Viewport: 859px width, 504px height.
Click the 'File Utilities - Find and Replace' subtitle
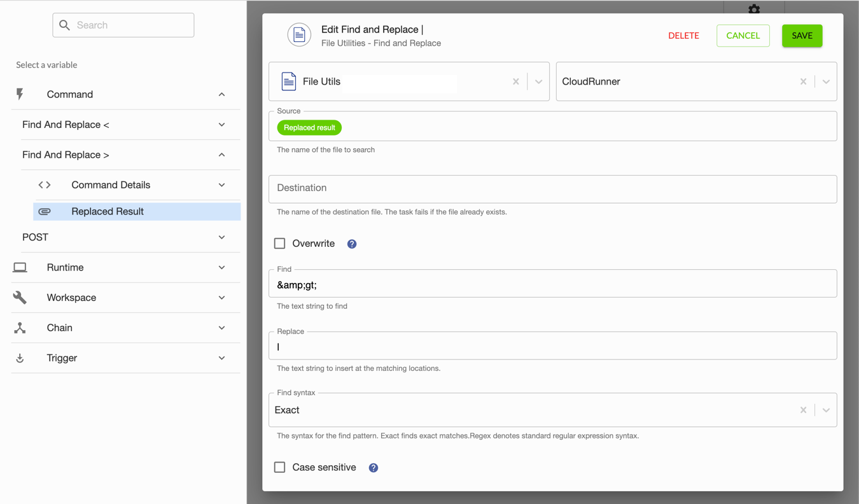(x=381, y=43)
